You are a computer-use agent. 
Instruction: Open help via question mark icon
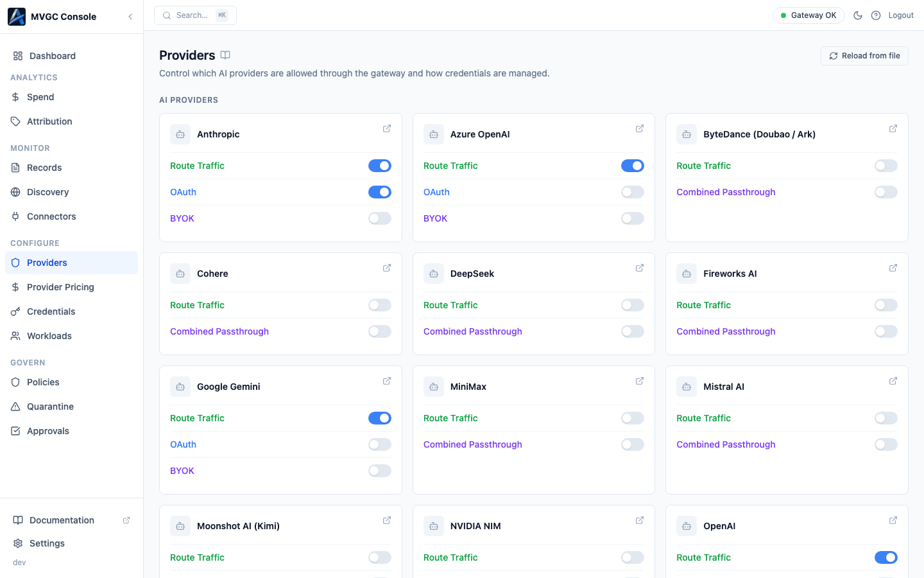(x=876, y=15)
